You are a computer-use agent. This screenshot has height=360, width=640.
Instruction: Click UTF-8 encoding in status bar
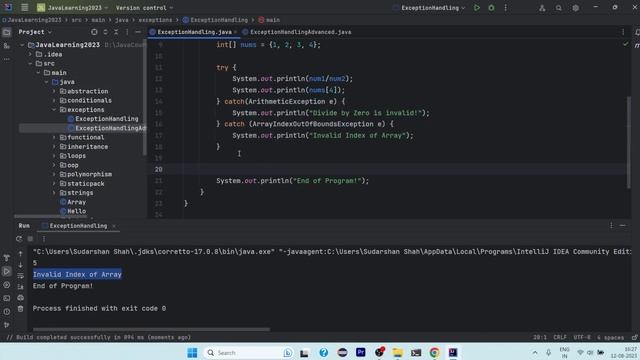[582, 337]
